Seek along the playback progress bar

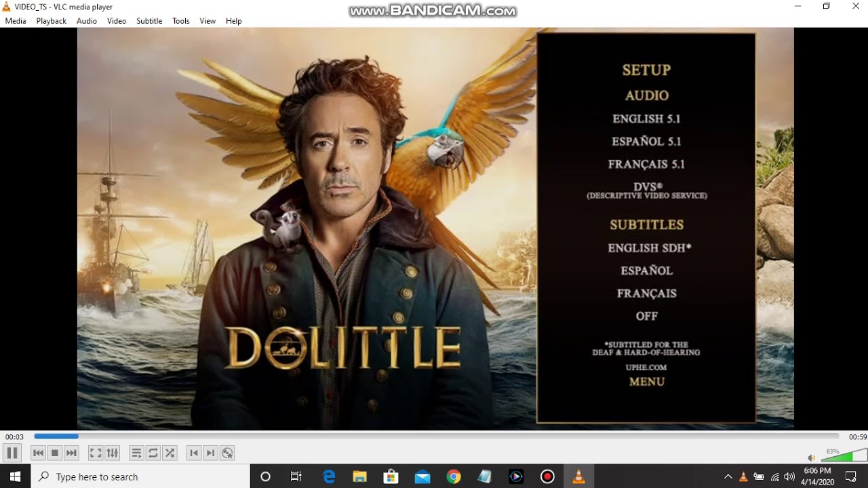pos(436,436)
